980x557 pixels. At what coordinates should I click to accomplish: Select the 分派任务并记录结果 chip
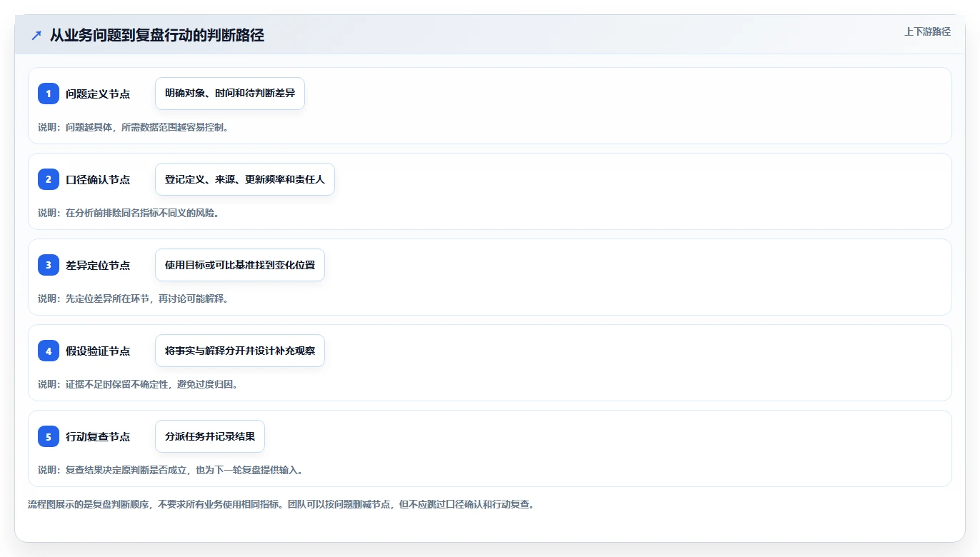210,436
